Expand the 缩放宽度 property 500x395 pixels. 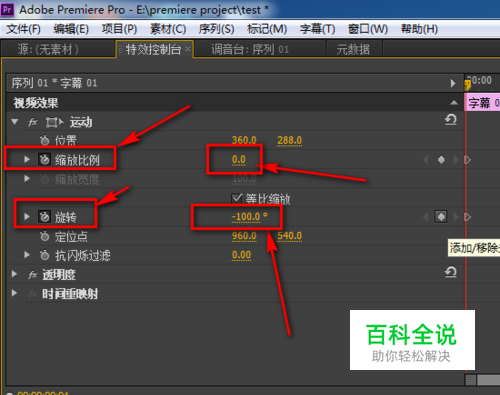point(27,179)
